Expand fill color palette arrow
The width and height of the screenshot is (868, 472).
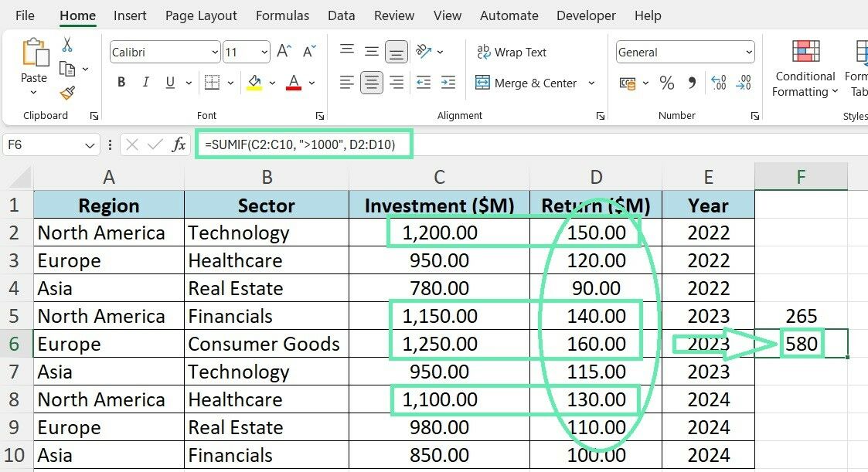pyautogui.click(x=272, y=83)
